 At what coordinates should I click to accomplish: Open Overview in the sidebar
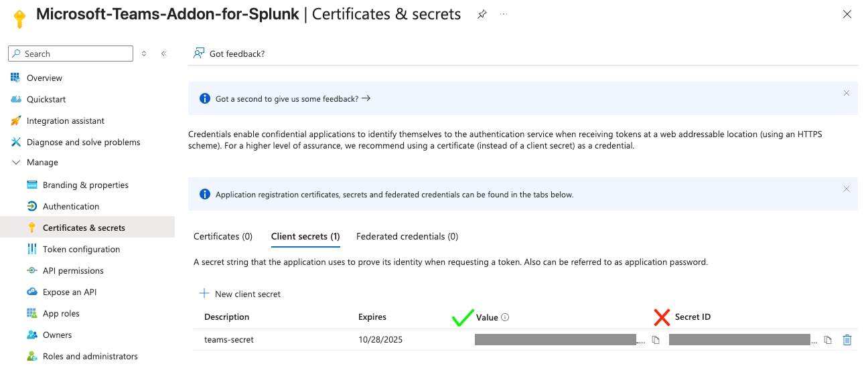(x=44, y=78)
